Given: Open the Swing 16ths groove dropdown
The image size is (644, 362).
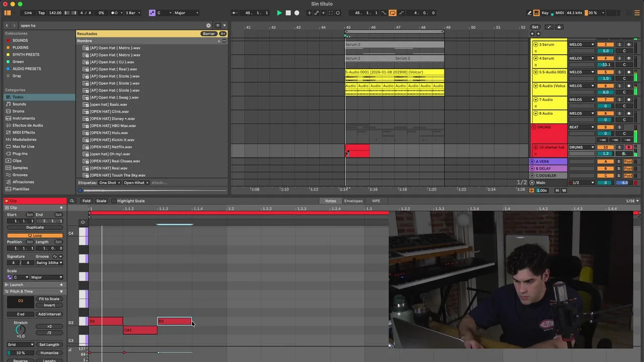Looking at the screenshot, I should [49, 262].
